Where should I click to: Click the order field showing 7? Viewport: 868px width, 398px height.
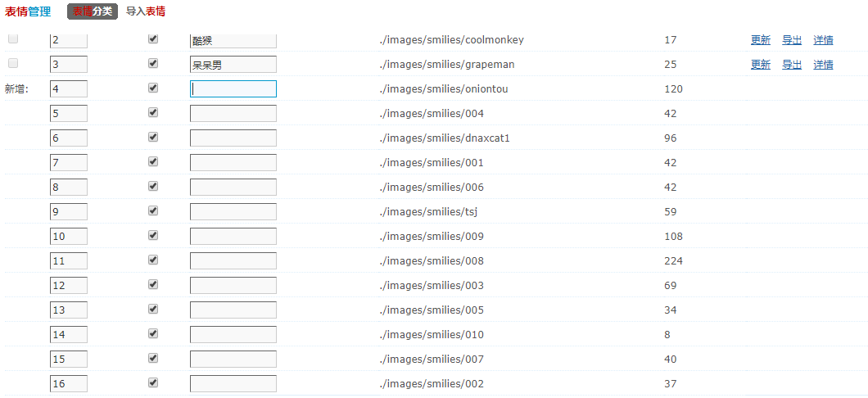point(69,162)
